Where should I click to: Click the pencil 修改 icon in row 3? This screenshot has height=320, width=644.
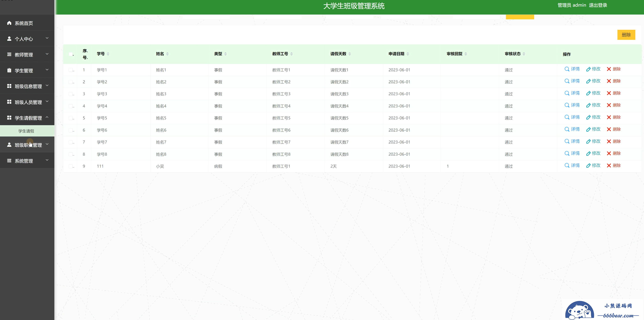(588, 93)
